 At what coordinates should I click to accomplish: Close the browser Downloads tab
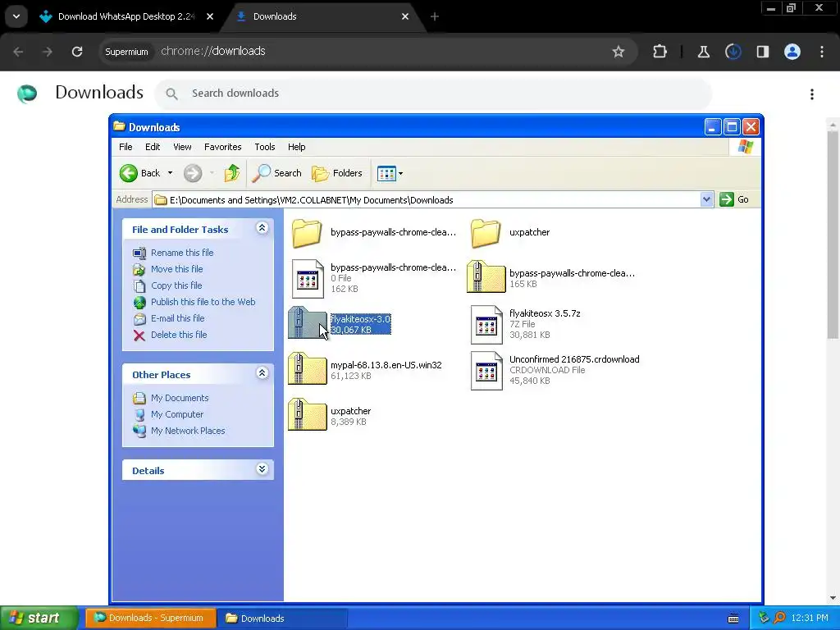pyautogui.click(x=405, y=16)
